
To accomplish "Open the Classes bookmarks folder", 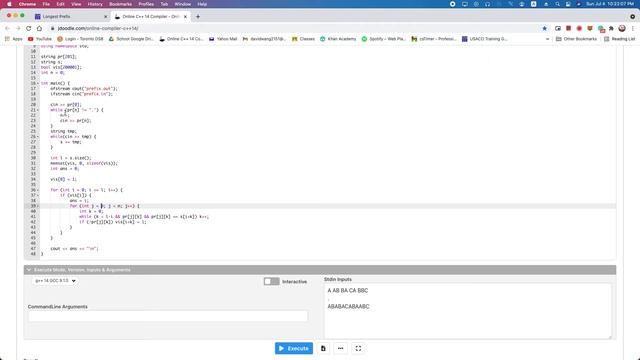I will pos(303,39).
